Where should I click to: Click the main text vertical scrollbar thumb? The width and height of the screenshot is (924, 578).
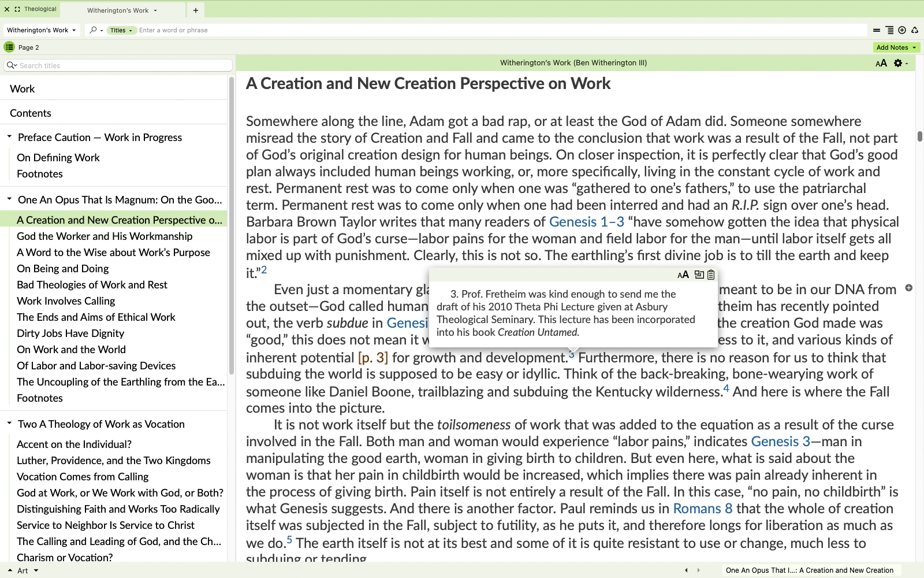[919, 136]
